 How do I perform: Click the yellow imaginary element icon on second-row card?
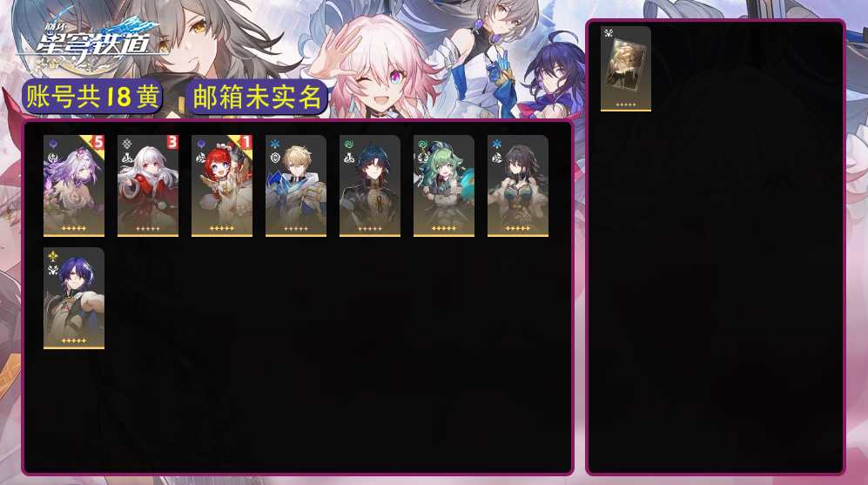pos(53,256)
